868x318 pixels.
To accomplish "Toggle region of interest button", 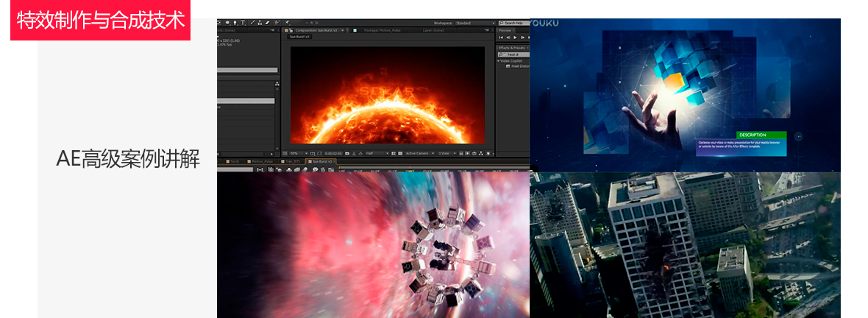I will coord(394,153).
